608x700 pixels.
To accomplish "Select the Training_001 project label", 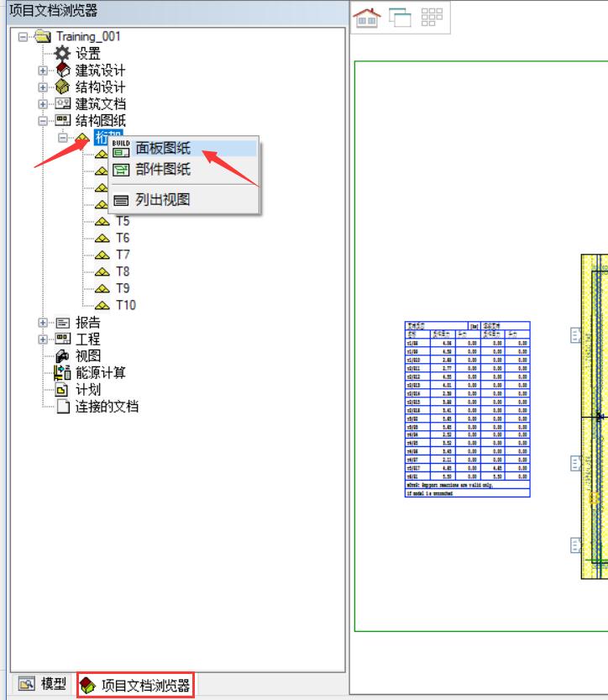I will 88,37.
